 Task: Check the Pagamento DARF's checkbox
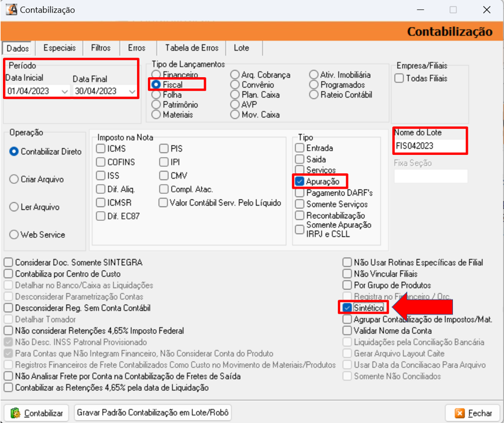click(x=300, y=193)
